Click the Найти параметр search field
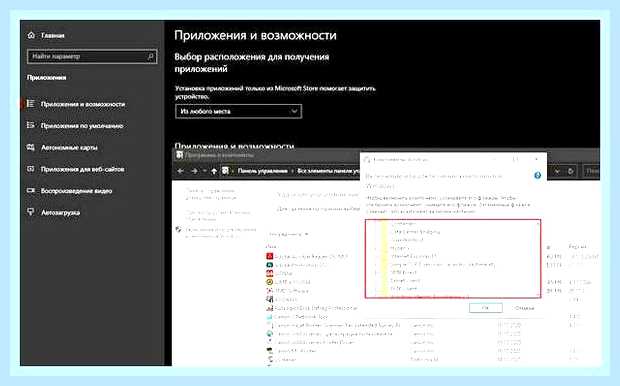620x386 pixels. click(92, 57)
